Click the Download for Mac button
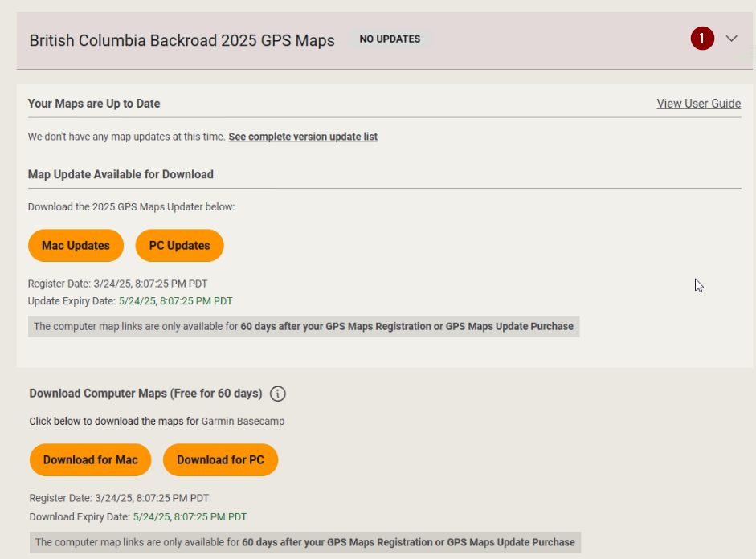This screenshot has width=756, height=559. coord(91,459)
